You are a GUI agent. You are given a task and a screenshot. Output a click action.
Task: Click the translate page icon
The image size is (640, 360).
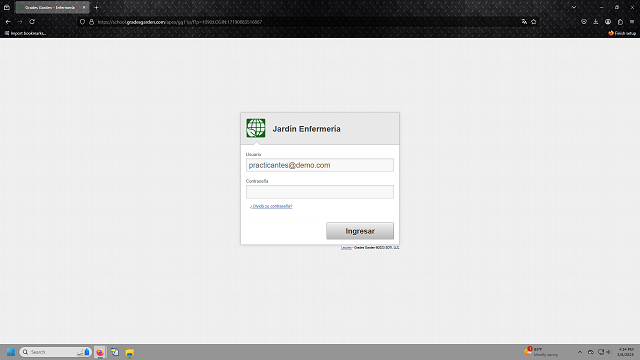point(524,22)
